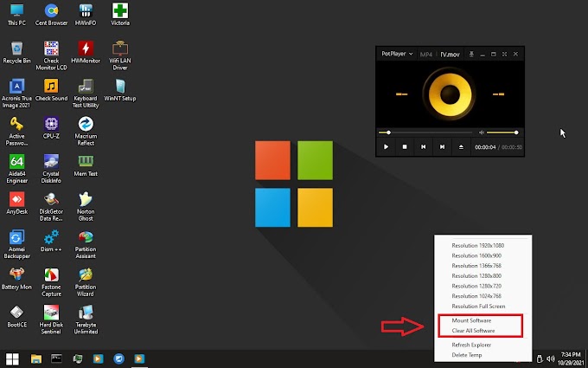Open the Windows Start menu
Viewport: 588px width, 368px height.
pos(12,358)
